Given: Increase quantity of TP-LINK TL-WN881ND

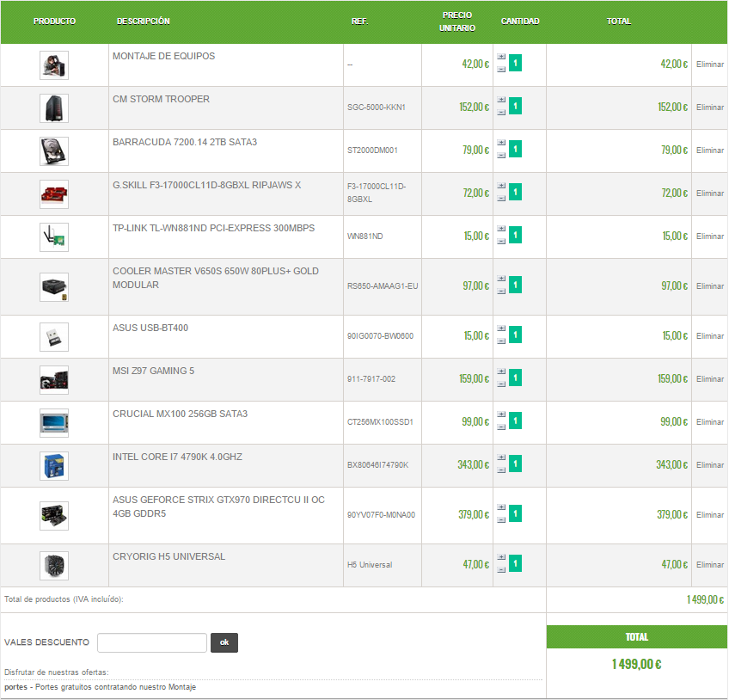Looking at the screenshot, I should click(x=501, y=229).
